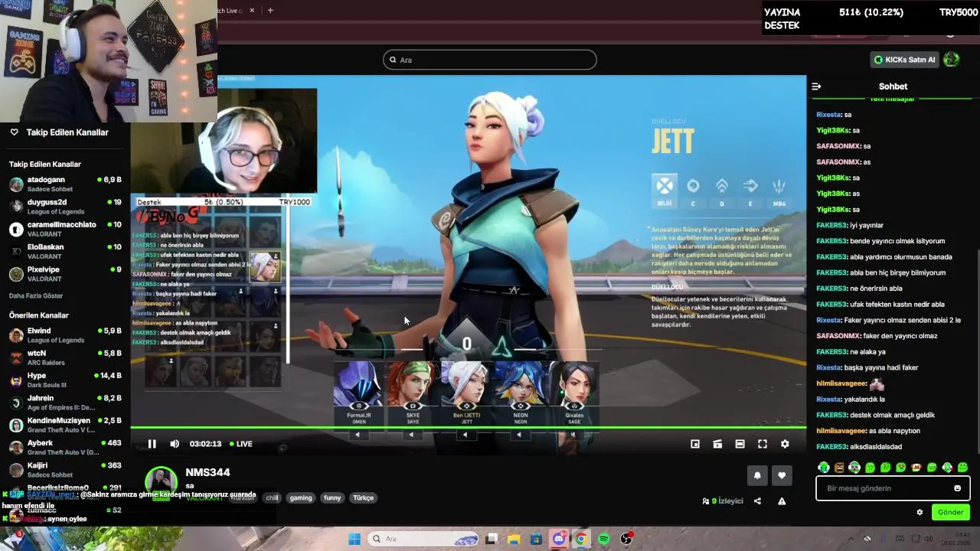The image size is (980, 551).
Task: Jump to live with the LIVE indicator
Action: coord(241,444)
